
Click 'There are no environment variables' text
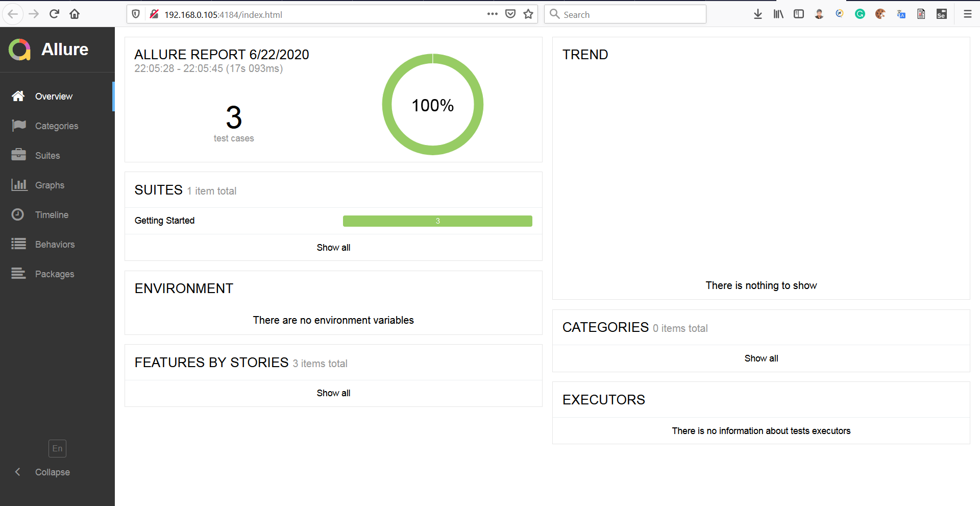click(333, 320)
